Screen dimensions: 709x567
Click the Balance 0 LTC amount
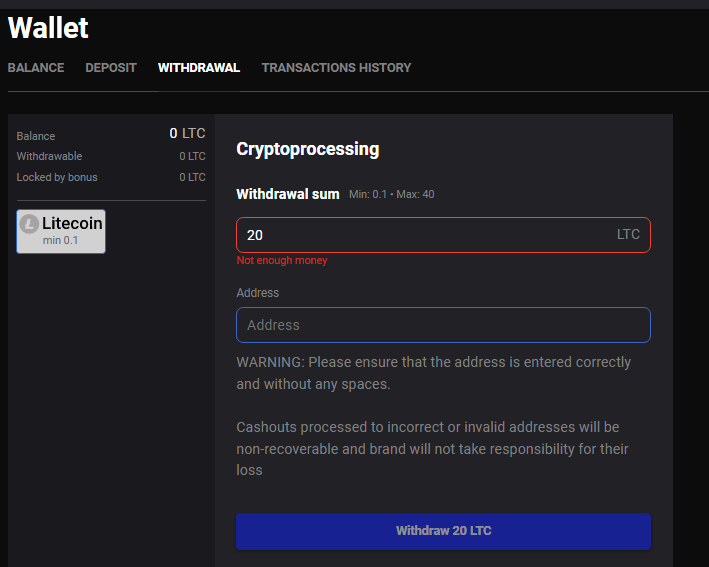point(187,133)
